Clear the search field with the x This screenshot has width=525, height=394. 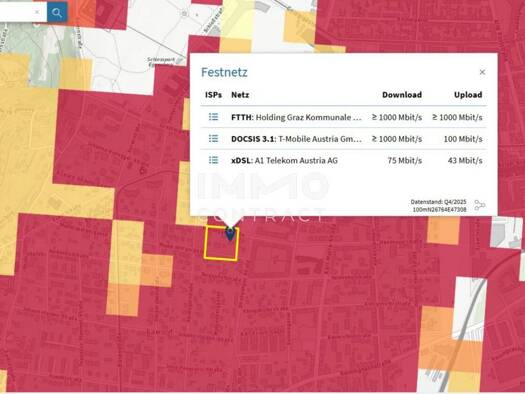point(37,12)
